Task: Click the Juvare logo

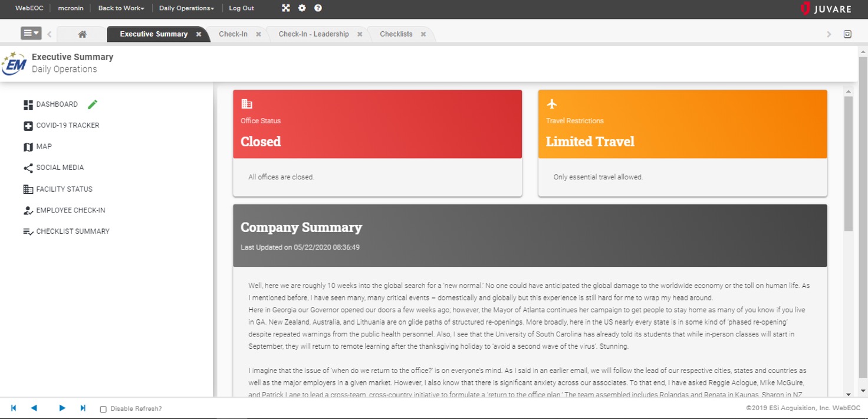Action: point(827,8)
